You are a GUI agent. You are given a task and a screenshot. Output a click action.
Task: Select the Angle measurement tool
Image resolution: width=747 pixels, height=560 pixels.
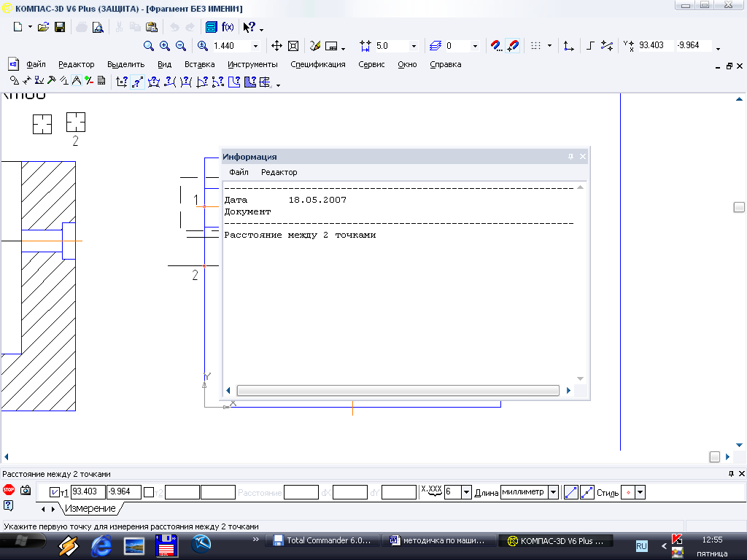click(202, 82)
